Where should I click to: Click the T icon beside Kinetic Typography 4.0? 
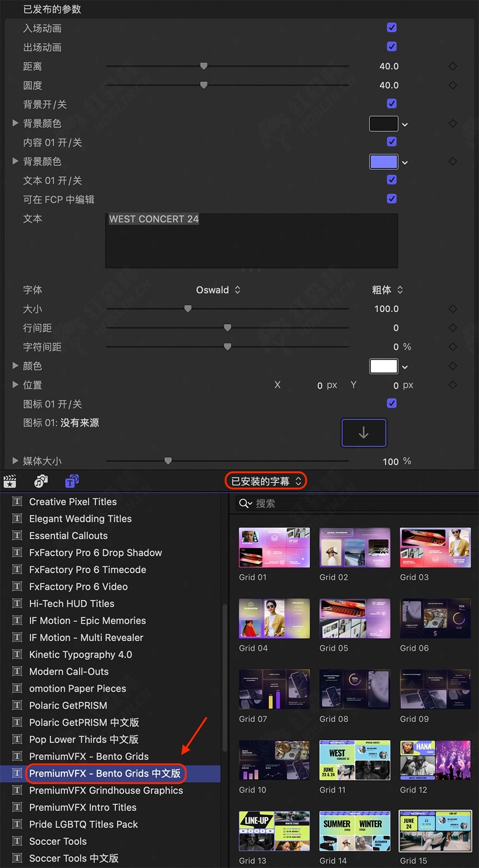click(x=17, y=654)
